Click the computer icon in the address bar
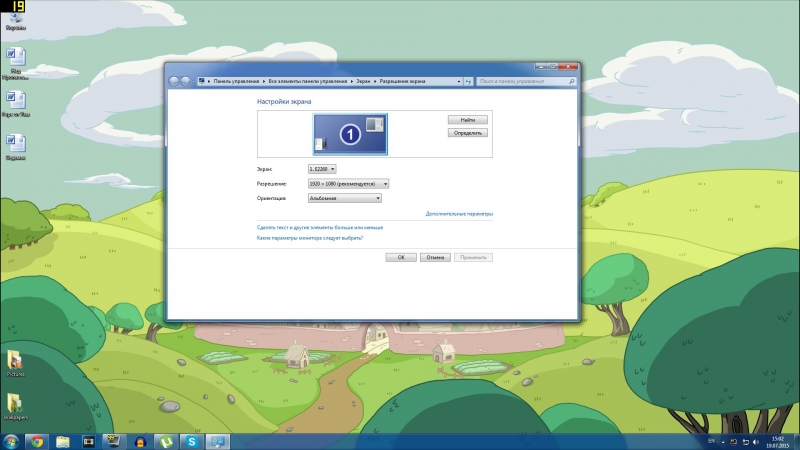The height and width of the screenshot is (450, 800). (202, 81)
